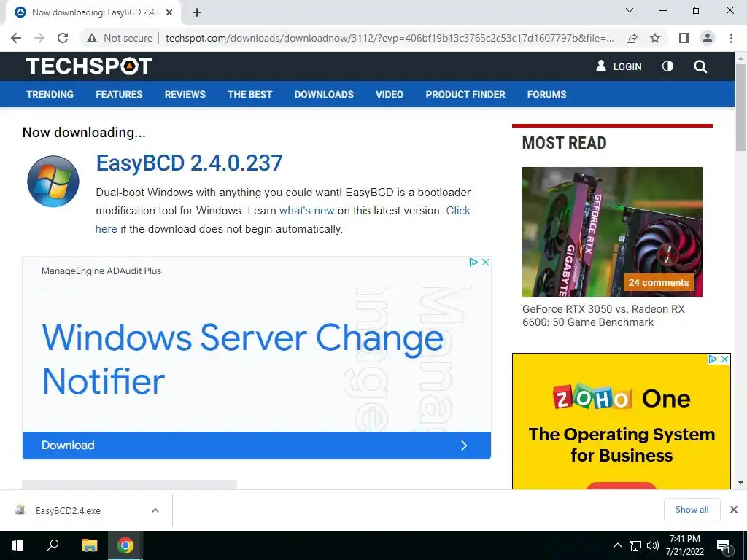Click the page scroll down arrow
The image size is (747, 560).
click(740, 483)
